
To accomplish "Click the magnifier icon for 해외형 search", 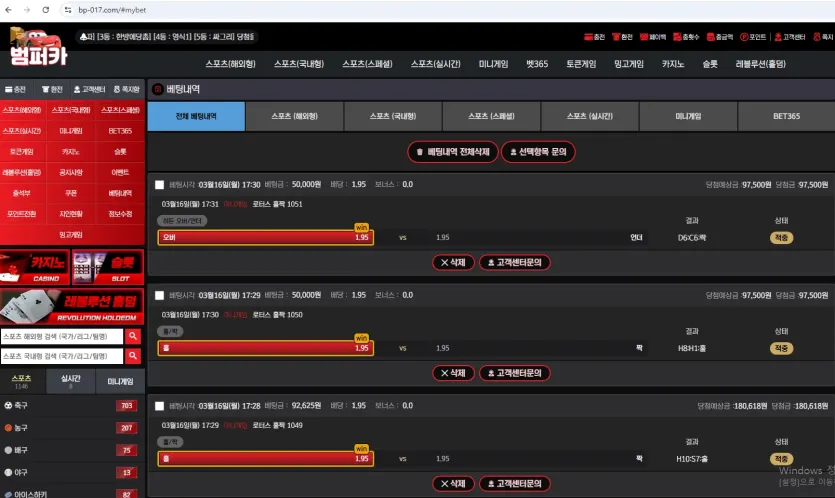I will pyautogui.click(x=133, y=336).
